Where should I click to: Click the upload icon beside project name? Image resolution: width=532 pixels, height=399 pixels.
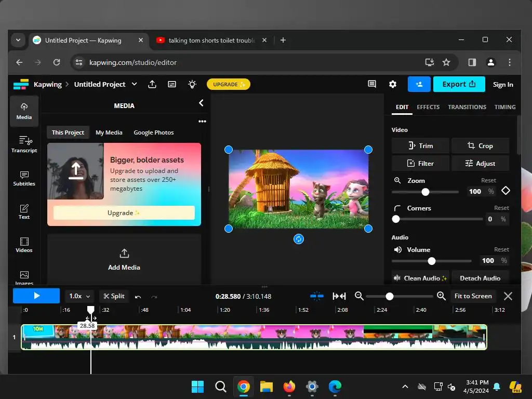[152, 84]
